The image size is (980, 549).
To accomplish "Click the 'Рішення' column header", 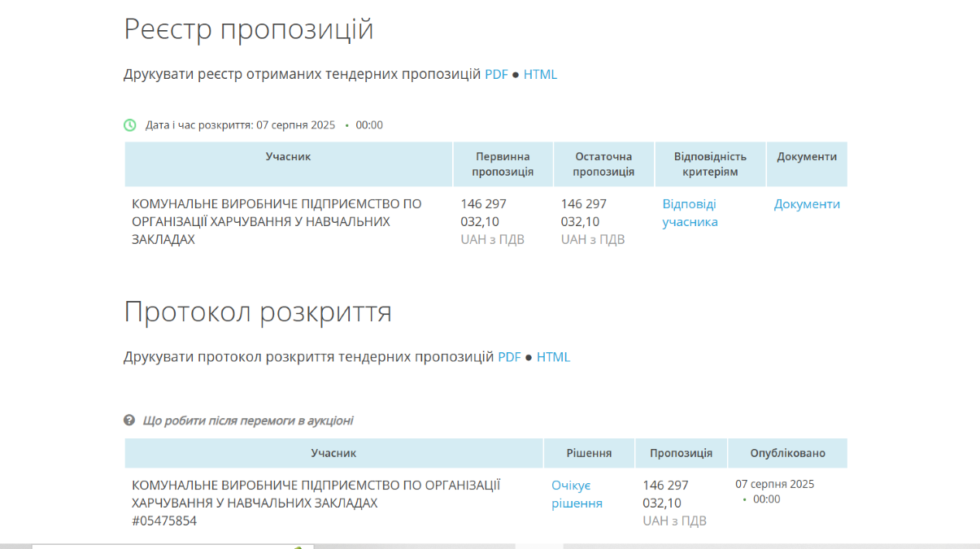I will pyautogui.click(x=589, y=453).
